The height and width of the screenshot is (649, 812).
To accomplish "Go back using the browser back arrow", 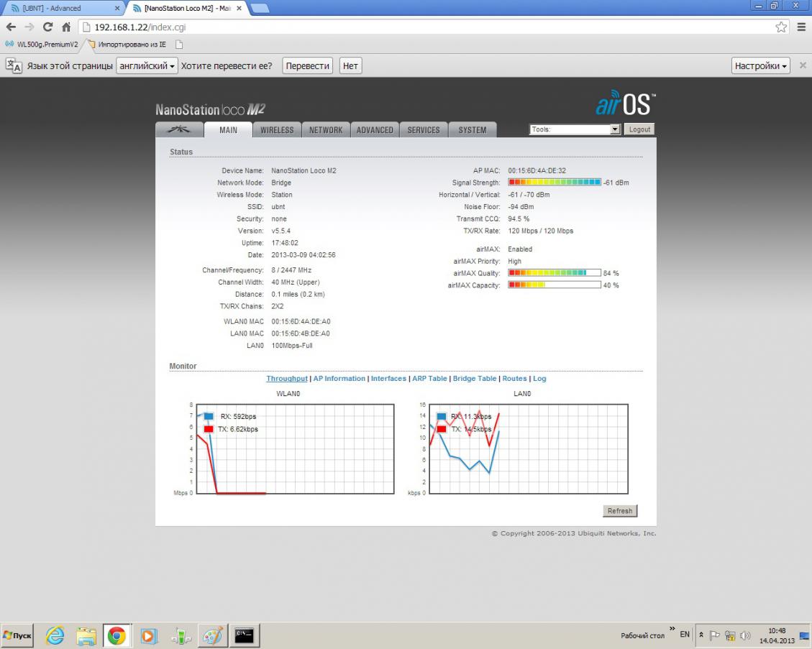I will (11, 27).
